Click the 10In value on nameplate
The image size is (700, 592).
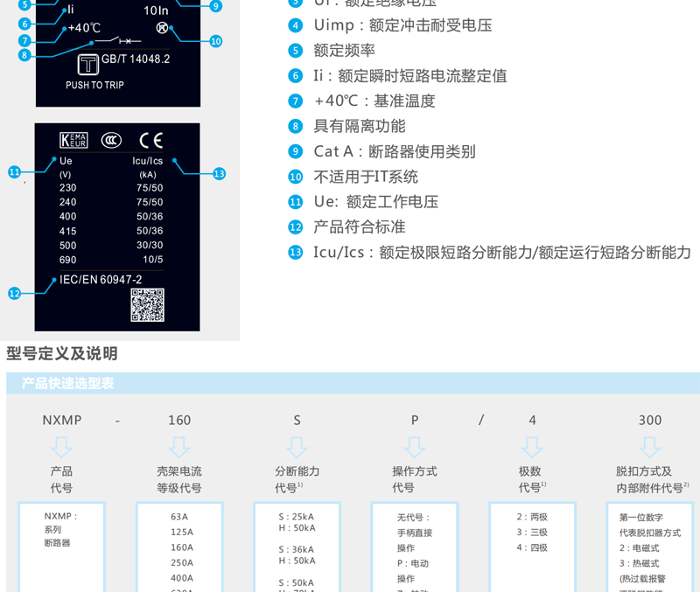tap(156, 10)
